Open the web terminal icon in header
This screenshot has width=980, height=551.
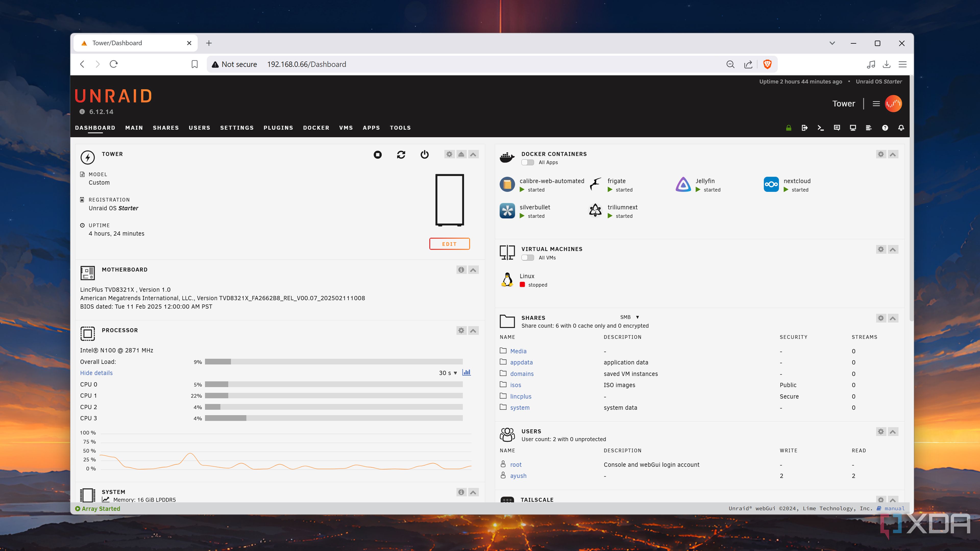pyautogui.click(x=820, y=128)
